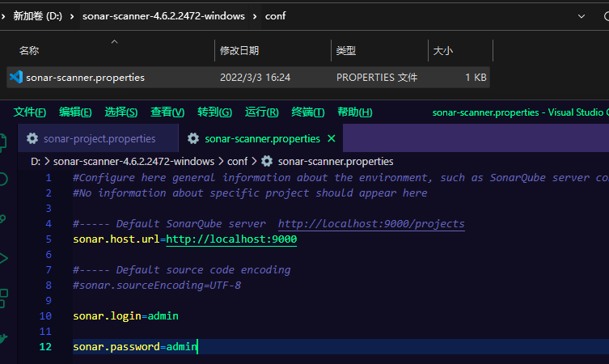Screen dimensions: 609x364
Task: Sort files by 类型 column
Action: point(345,50)
